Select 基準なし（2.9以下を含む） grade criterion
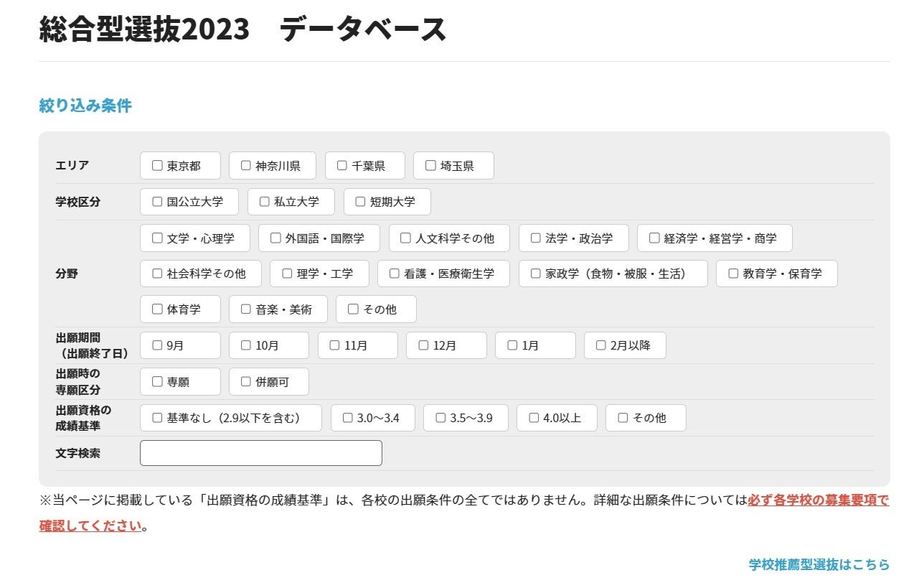The image size is (924, 588). coord(157,418)
